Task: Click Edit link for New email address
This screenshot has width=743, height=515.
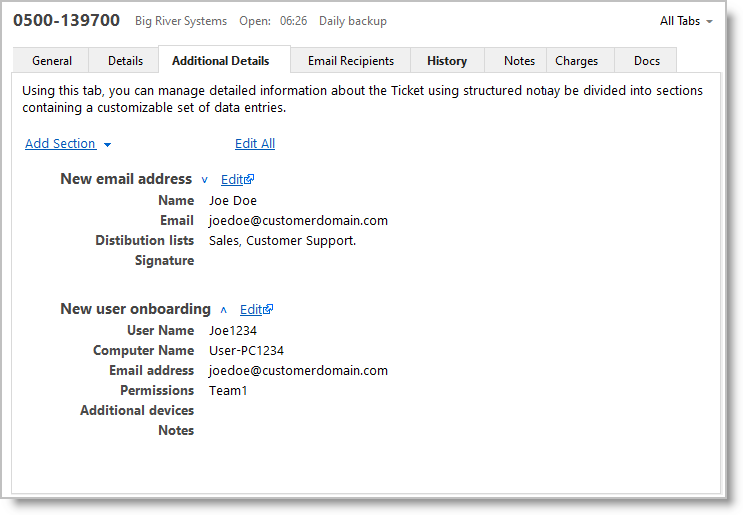Action: [232, 180]
